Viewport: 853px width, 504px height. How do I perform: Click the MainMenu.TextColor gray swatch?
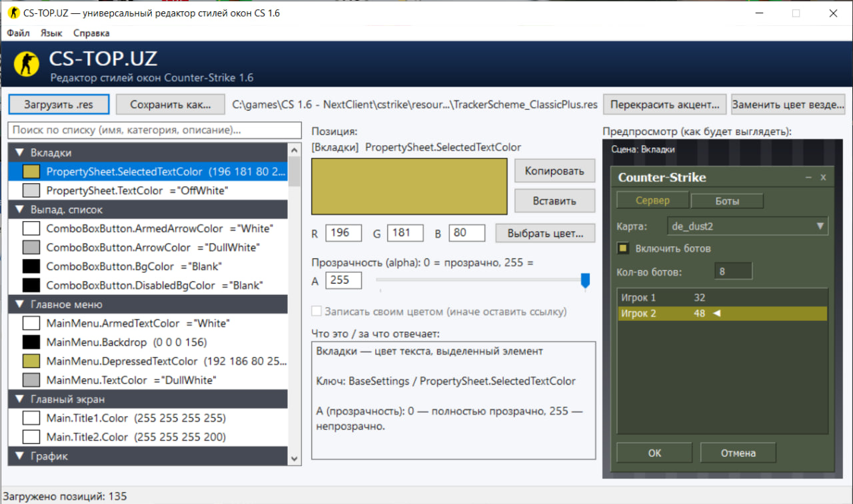(x=31, y=380)
